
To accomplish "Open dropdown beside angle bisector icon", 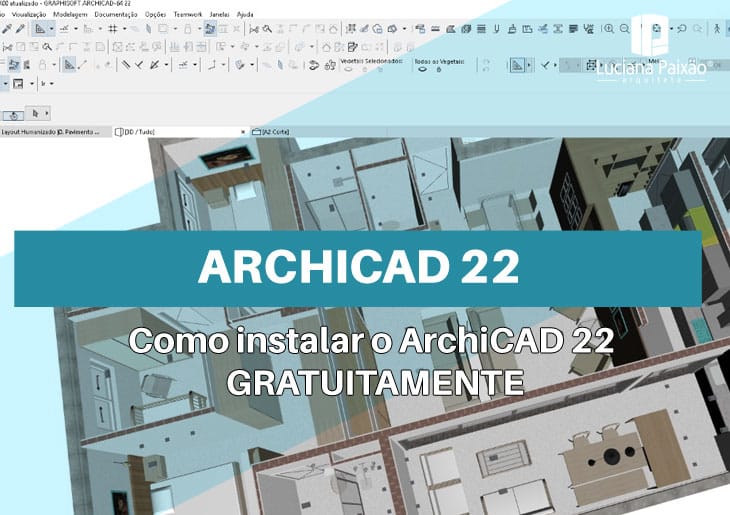I will 166,65.
